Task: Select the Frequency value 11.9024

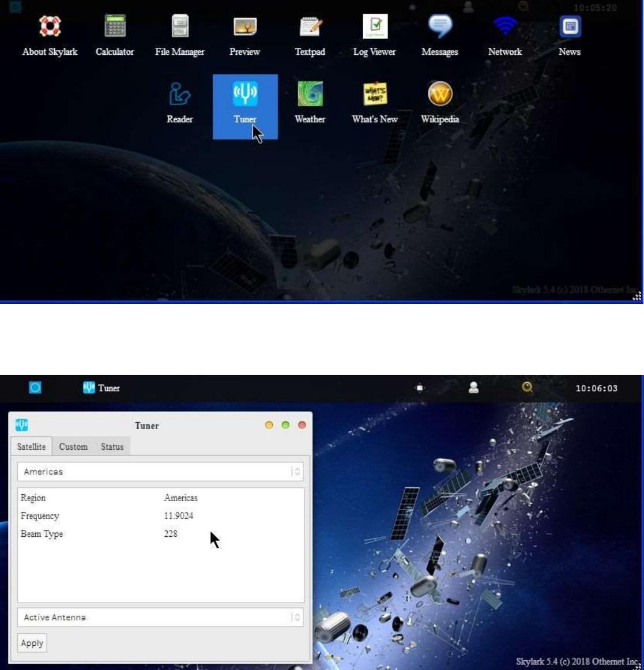Action: (179, 515)
